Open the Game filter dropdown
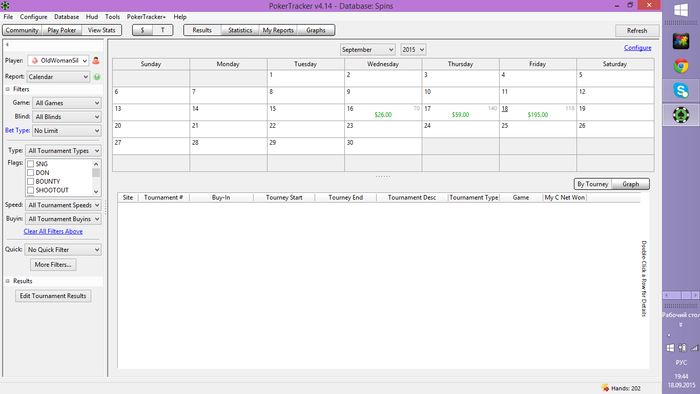The width and height of the screenshot is (700, 394). 67,103
